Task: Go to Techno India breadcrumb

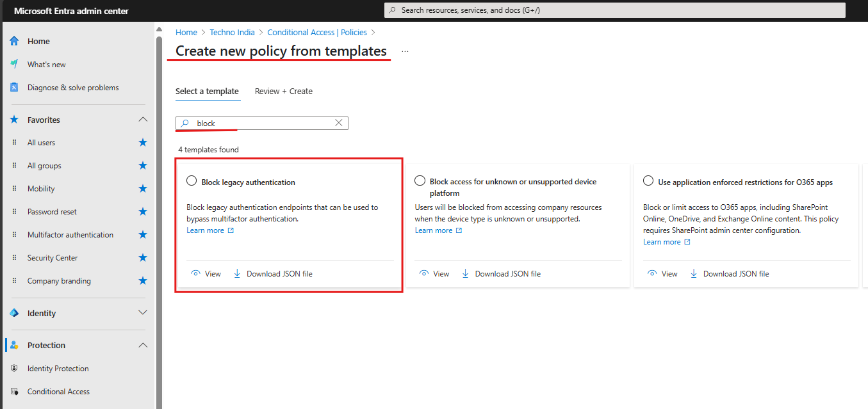Action: coord(232,32)
